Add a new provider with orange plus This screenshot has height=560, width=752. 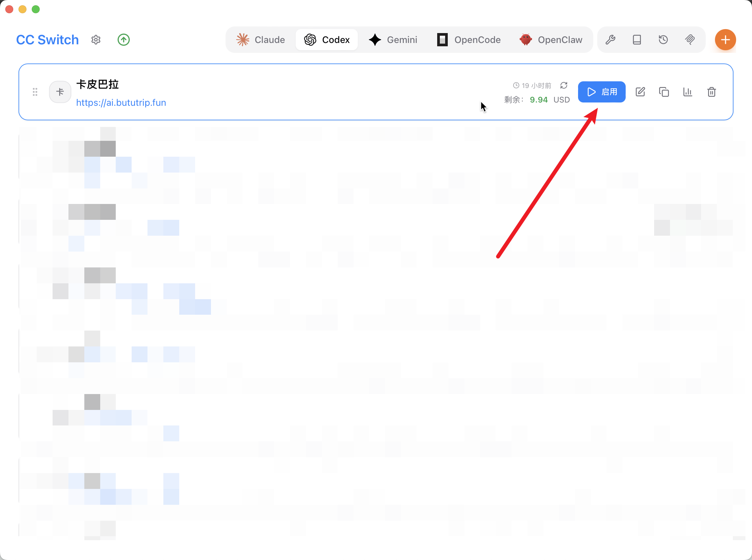point(725,40)
